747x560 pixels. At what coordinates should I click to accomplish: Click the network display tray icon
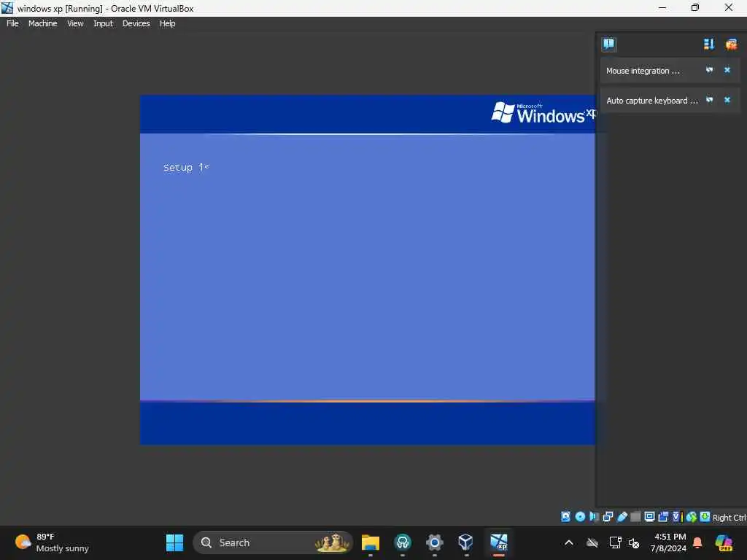pos(615,542)
